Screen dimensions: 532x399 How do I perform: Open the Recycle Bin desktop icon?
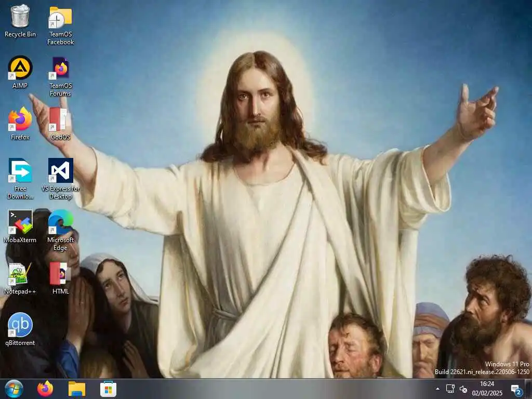click(x=20, y=21)
